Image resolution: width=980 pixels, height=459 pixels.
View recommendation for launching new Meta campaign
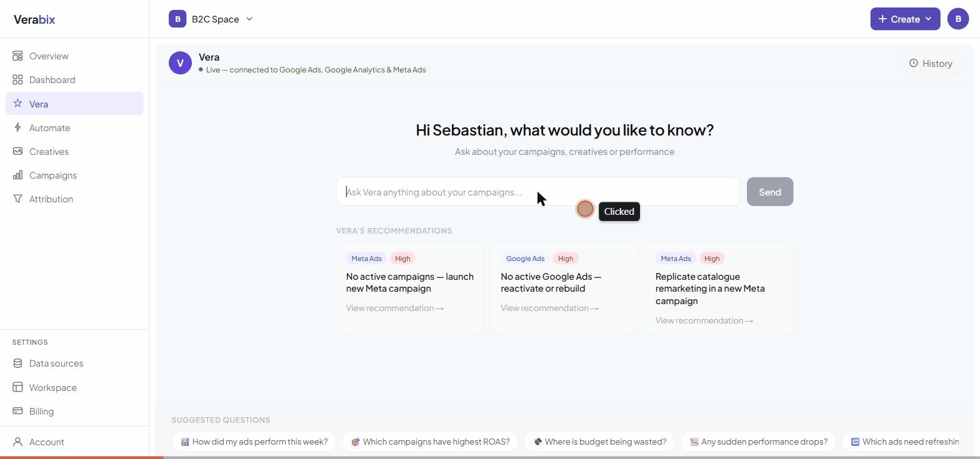point(395,308)
